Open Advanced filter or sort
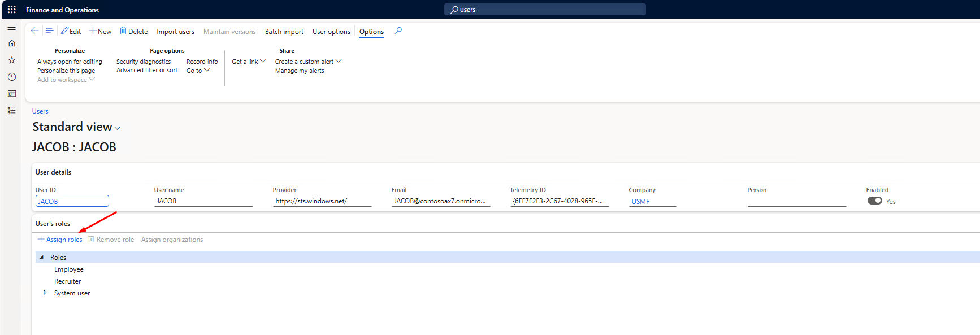The width and height of the screenshot is (980, 335). [147, 71]
